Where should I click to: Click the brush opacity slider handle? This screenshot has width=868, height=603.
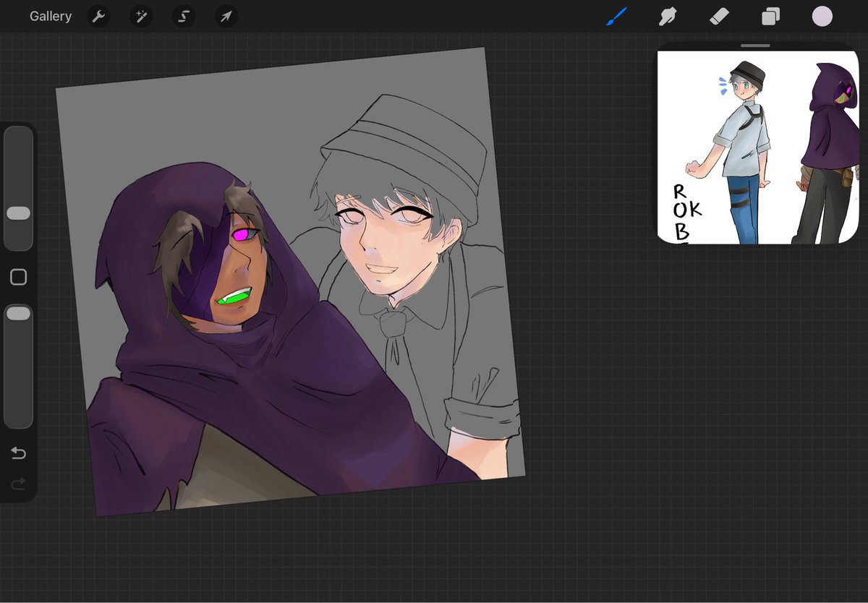[x=18, y=312]
